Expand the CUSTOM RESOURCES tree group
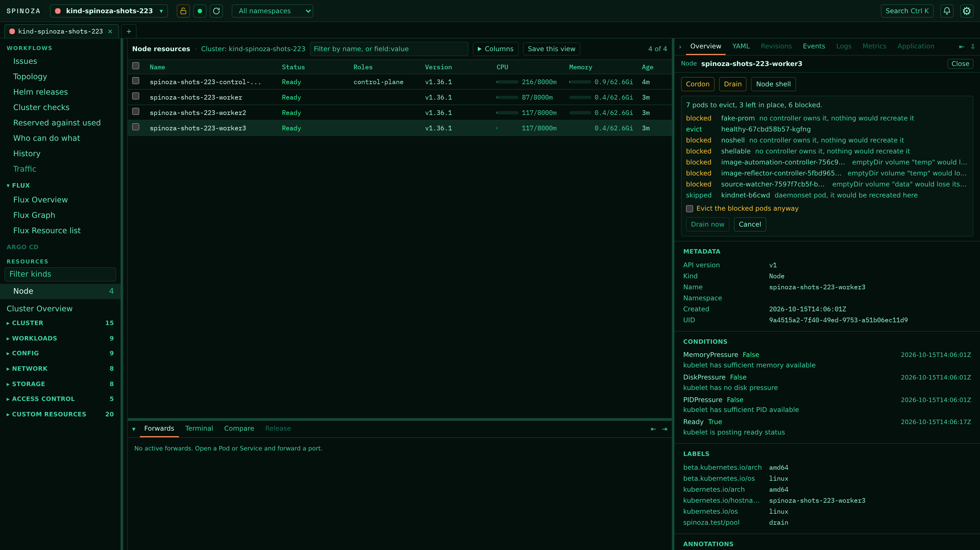Screen dimensions: 980x550 point(49,414)
